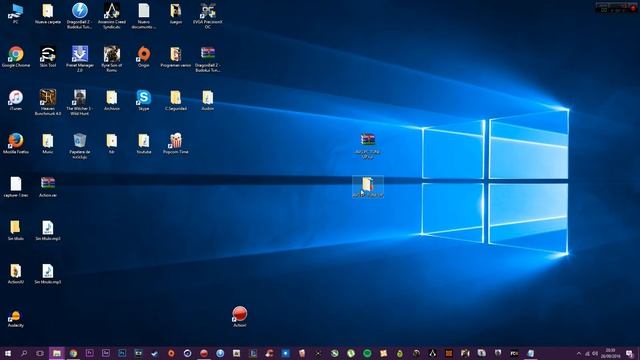Select the C.Seguridad folder

(176, 100)
